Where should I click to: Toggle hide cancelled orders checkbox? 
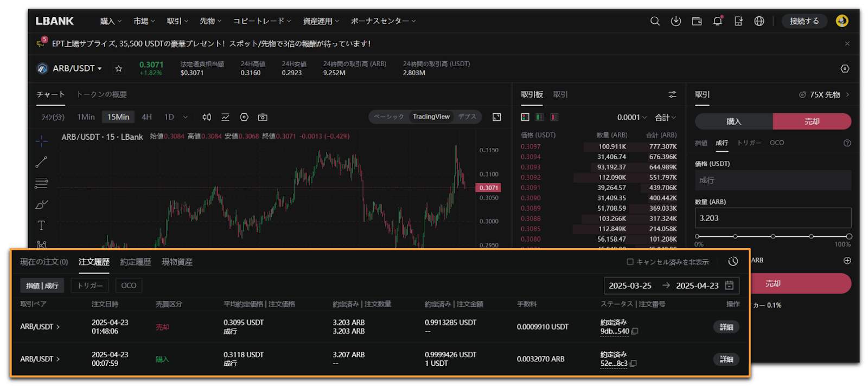[630, 262]
